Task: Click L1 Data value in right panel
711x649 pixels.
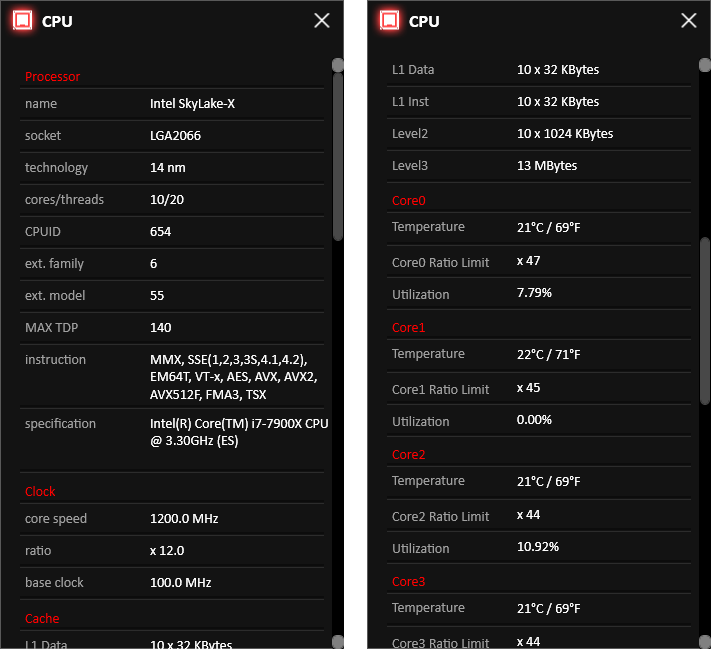Action: (558, 70)
